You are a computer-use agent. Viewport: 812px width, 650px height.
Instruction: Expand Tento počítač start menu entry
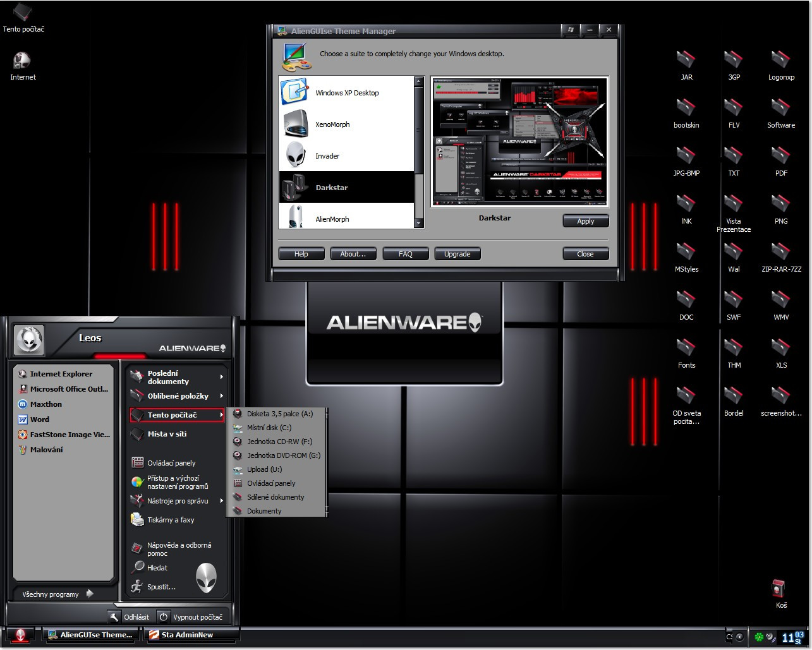[178, 414]
